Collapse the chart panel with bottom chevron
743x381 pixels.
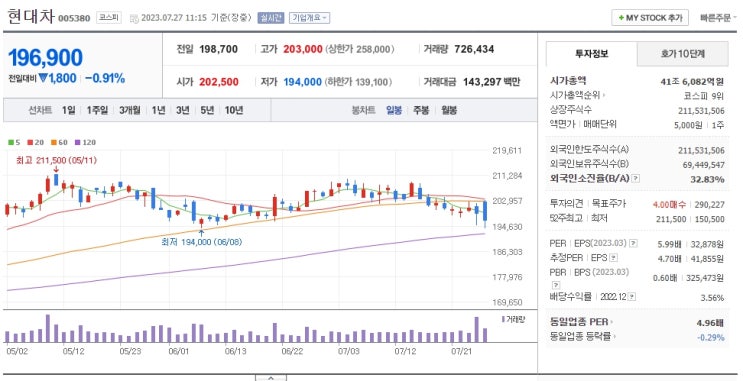271,378
